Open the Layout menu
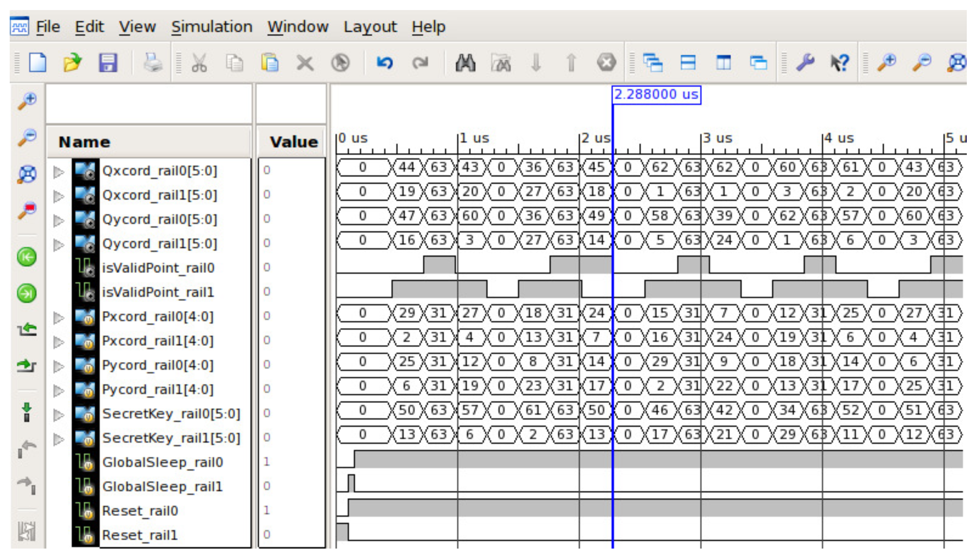980x560 pixels. 370,27
